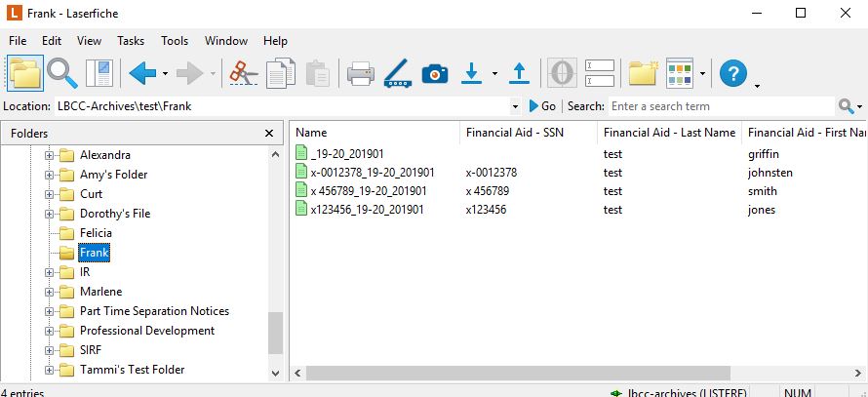Open the search options dropdown arrow
Screen dimensions: 868x397
[x=859, y=106]
